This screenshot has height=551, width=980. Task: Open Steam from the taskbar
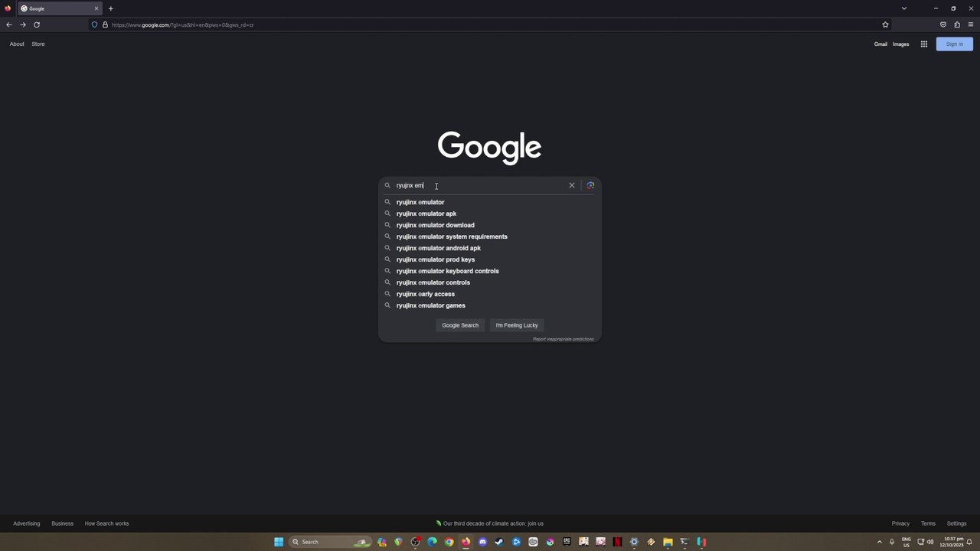(x=500, y=542)
